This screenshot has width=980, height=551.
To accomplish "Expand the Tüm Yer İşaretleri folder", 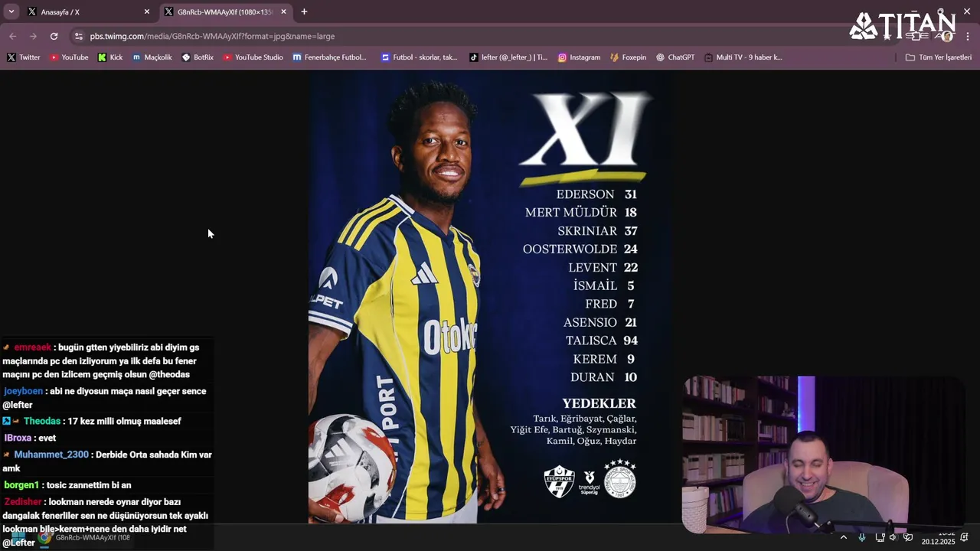I will 938,57.
